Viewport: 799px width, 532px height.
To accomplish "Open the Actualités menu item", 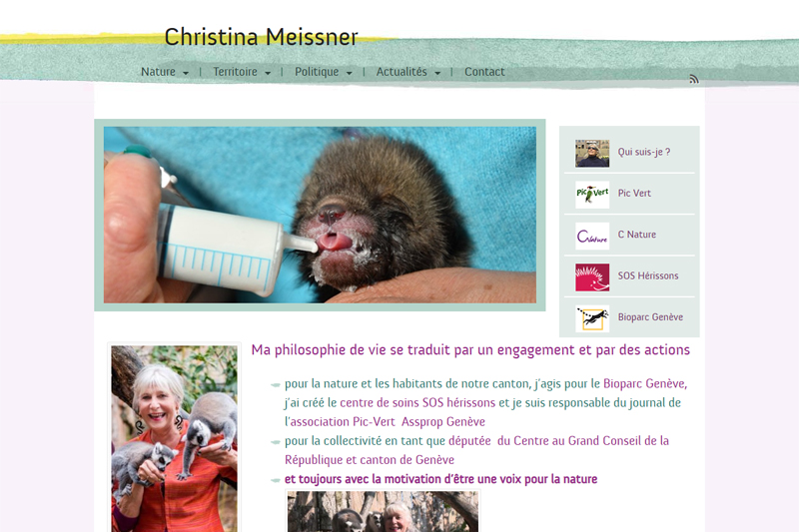I will [x=401, y=72].
